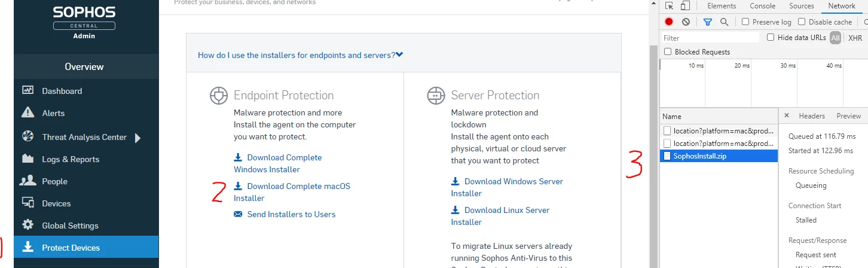Screen dimensions: 868x268
Task: Clear the network log
Action: click(x=686, y=22)
